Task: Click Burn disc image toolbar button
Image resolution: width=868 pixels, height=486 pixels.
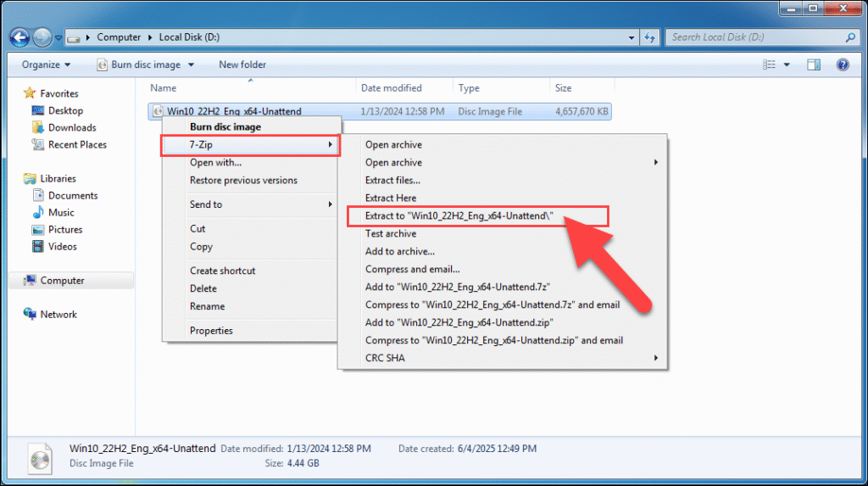Action: pos(139,64)
